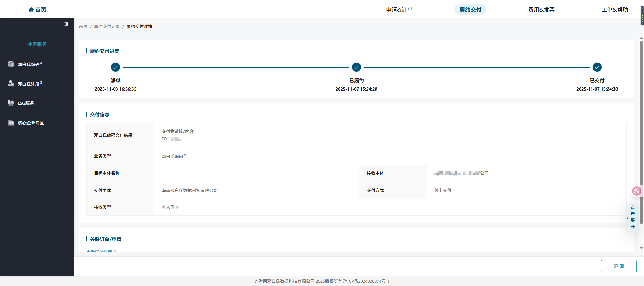
Task: Select the 履约交付 top menu tab
Action: coord(470,10)
